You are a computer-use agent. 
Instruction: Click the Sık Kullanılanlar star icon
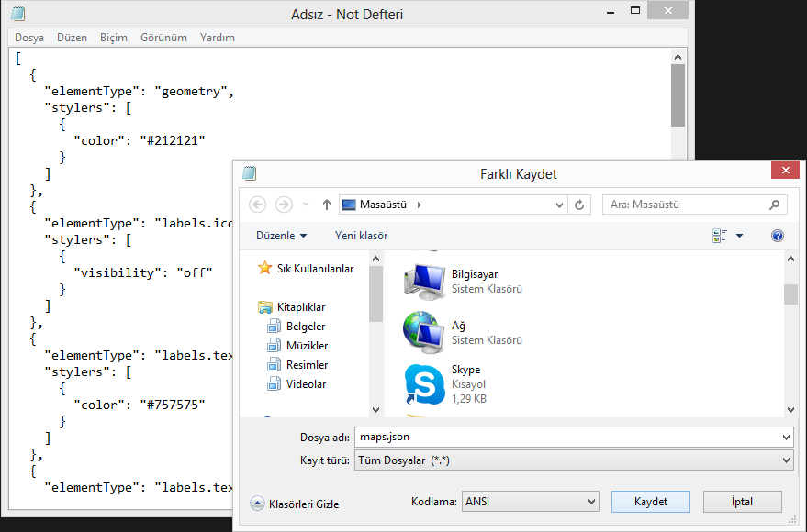point(264,267)
